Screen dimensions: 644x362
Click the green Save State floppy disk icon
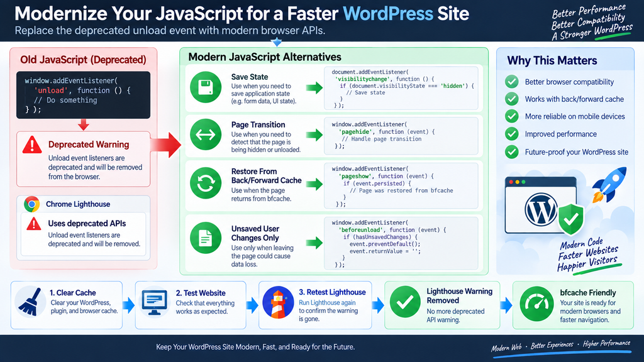(x=206, y=87)
